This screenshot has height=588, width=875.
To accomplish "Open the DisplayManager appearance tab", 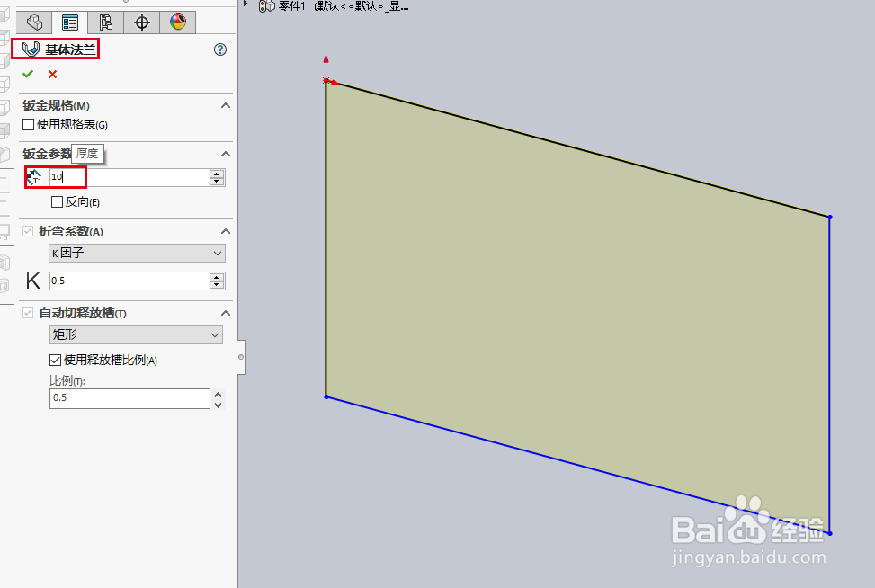I will pos(177,22).
